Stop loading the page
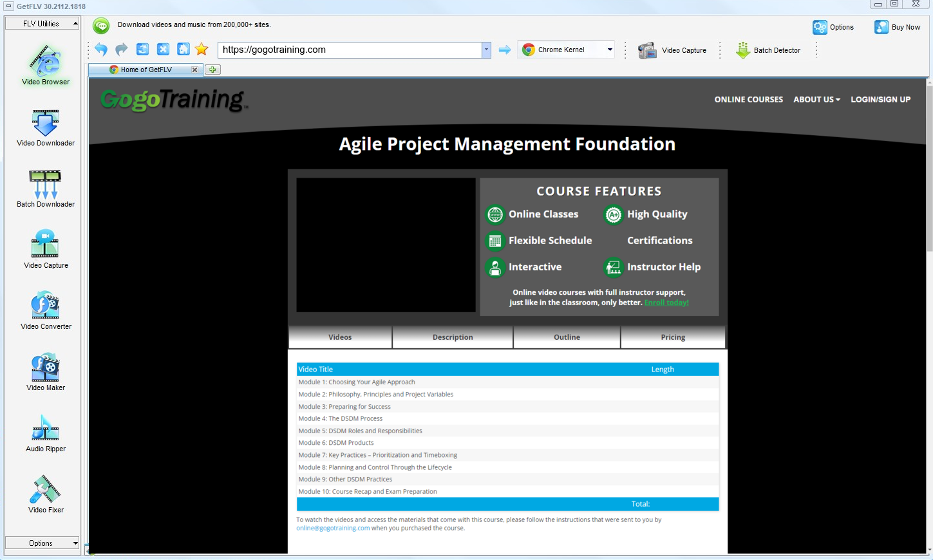 coord(163,50)
